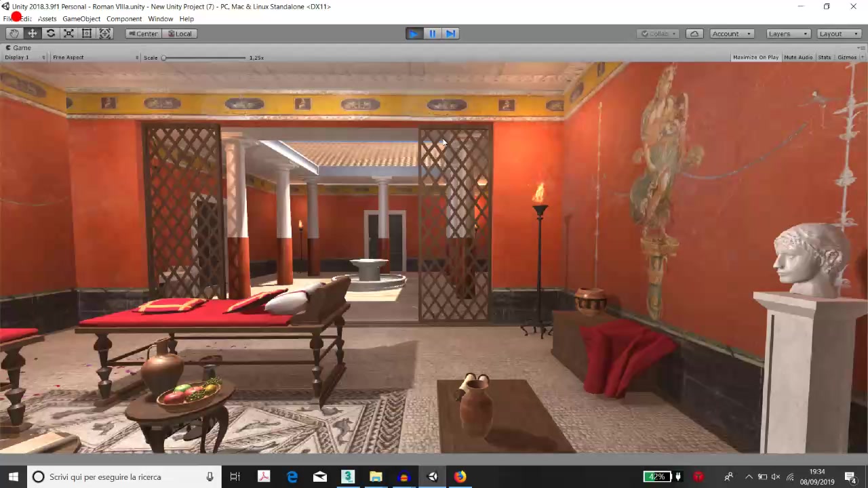Open Adobe Acrobat from the taskbar
This screenshot has width=868, height=488.
[x=263, y=476]
